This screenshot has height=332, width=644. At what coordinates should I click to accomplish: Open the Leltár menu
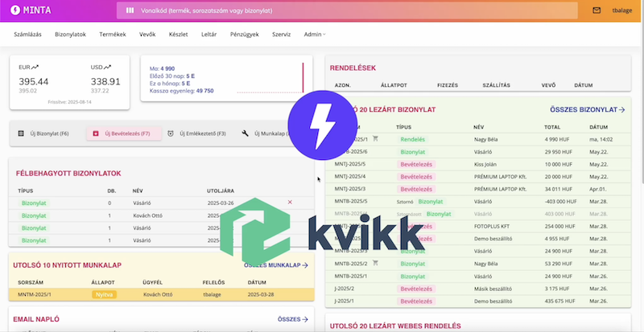(x=209, y=35)
